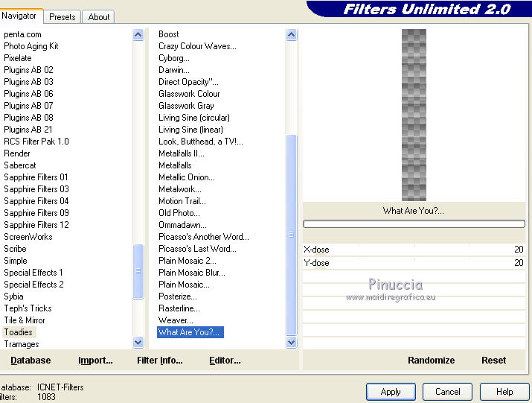Click the progress bar under What Are You?
The image size is (532, 403).
(x=414, y=223)
